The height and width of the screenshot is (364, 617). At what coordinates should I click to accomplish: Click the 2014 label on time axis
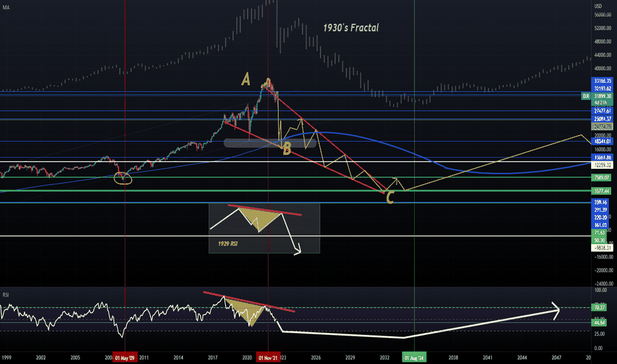click(178, 357)
